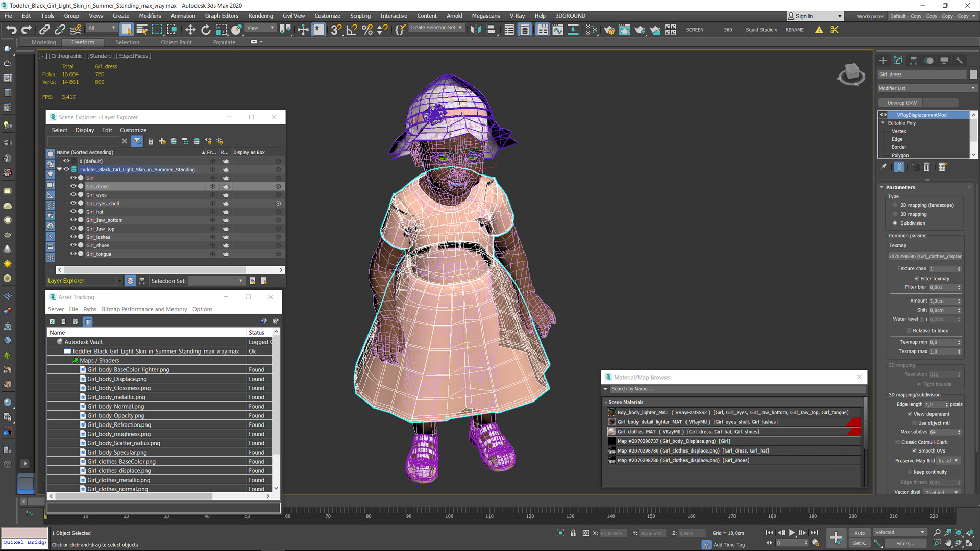Viewport: 980px width, 551px height.
Task: Toggle View-dependent checkbox
Action: [910, 414]
